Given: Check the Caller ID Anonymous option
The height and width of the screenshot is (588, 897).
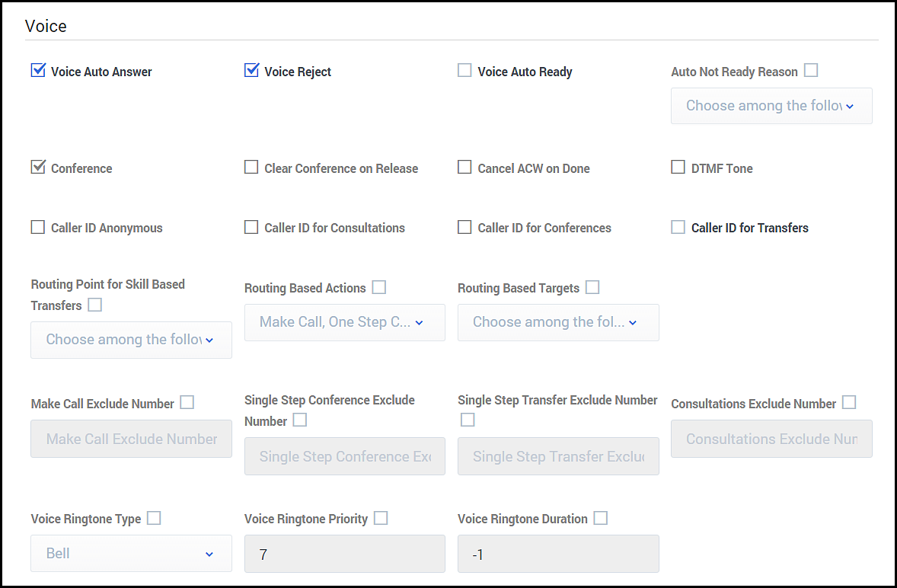Looking at the screenshot, I should pos(38,227).
